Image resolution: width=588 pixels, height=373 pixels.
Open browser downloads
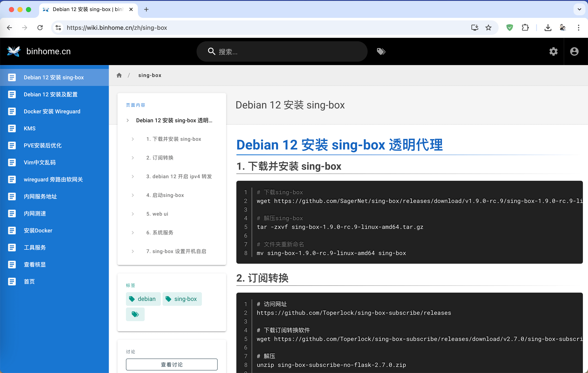pos(548,28)
